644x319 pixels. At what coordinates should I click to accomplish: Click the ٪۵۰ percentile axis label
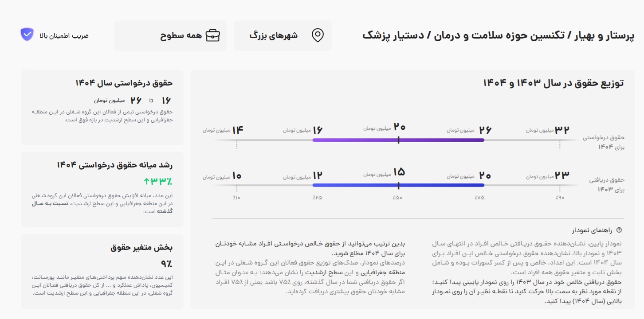click(x=397, y=198)
